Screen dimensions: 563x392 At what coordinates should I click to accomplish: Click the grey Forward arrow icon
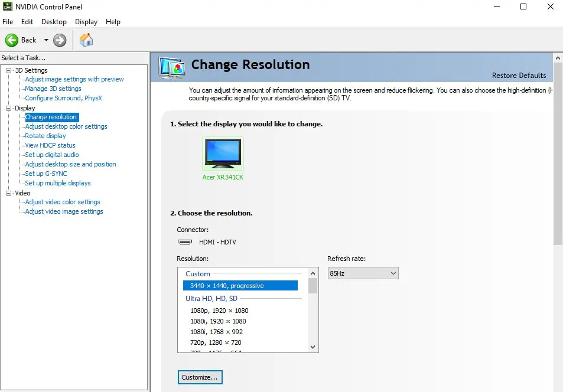coord(60,40)
